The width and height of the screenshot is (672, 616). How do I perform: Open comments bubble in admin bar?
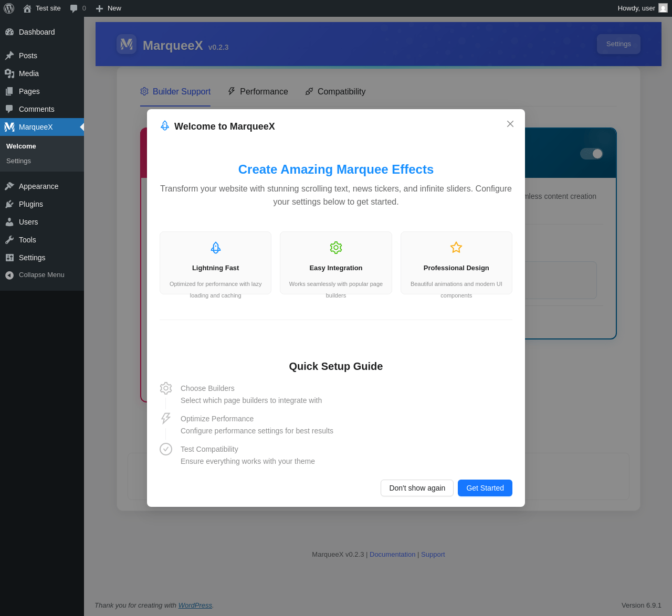click(x=78, y=8)
